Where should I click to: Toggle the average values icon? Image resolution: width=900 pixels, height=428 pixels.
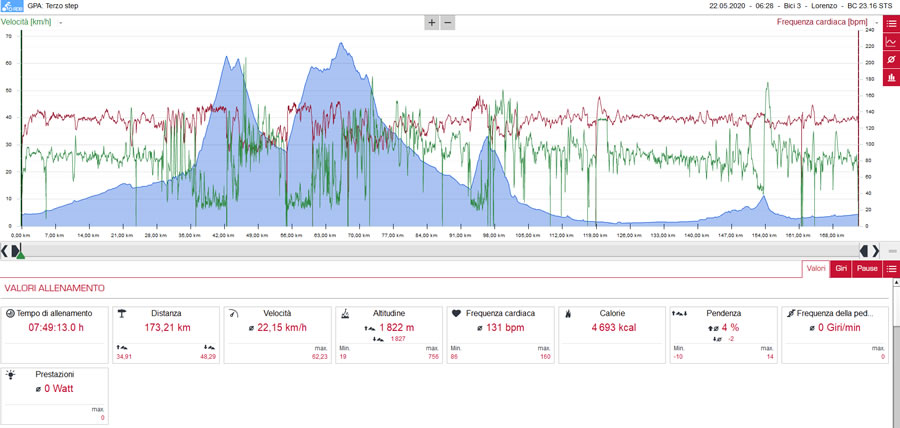point(891,59)
